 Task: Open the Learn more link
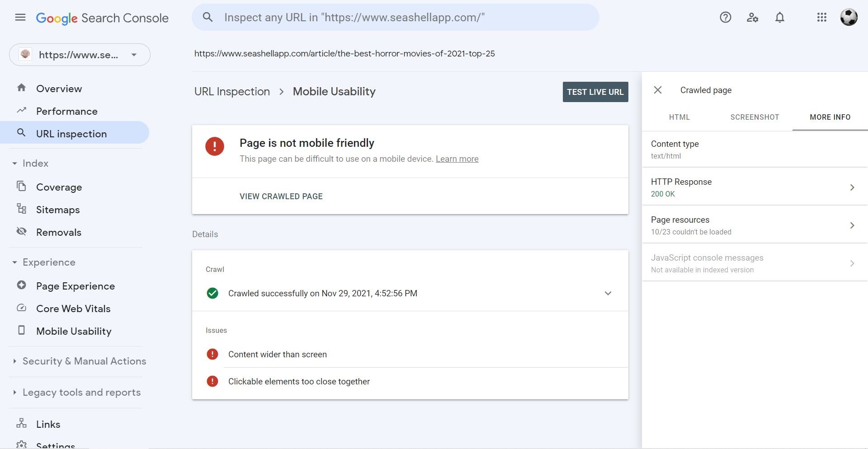[457, 159]
